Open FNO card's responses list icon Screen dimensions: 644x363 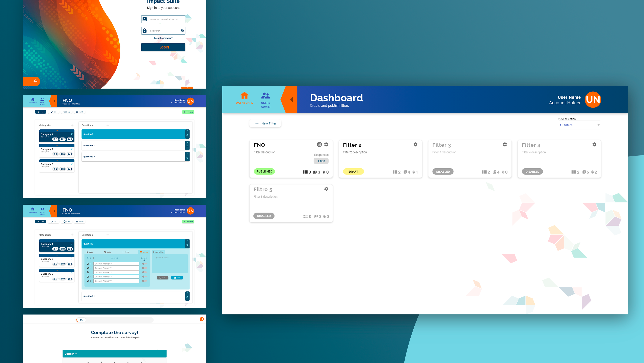tap(319, 144)
